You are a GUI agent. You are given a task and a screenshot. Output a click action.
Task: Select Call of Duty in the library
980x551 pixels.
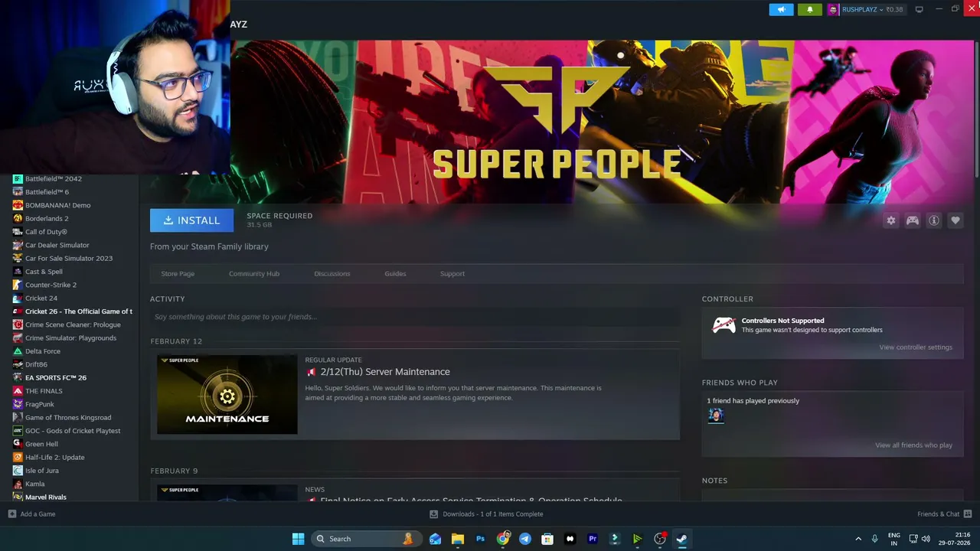pos(46,232)
